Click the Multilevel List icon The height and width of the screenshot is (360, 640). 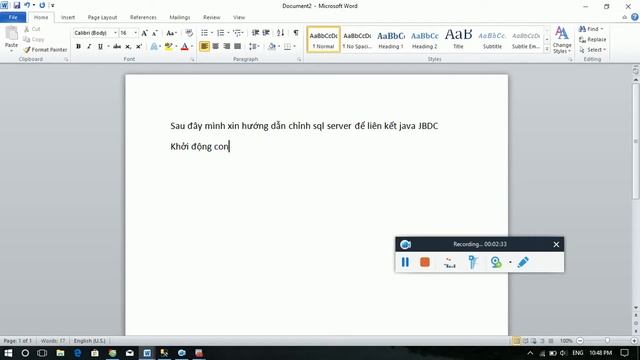tap(237, 33)
